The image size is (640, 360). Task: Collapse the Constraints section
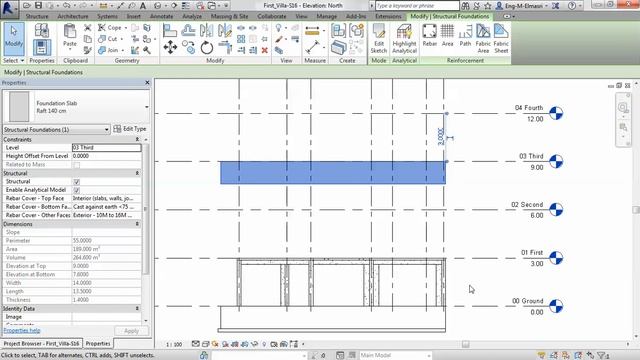coord(137,140)
